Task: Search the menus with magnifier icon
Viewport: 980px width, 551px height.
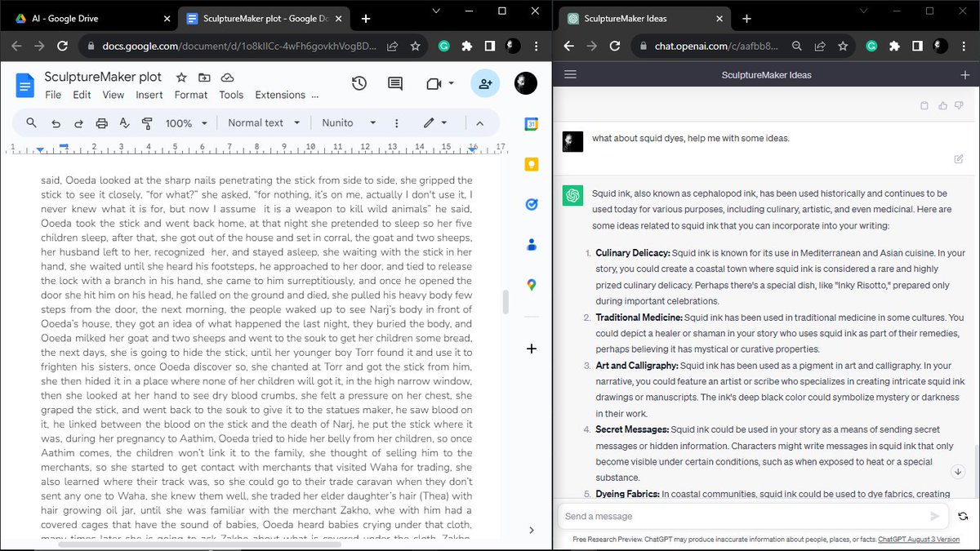Action: tap(31, 123)
